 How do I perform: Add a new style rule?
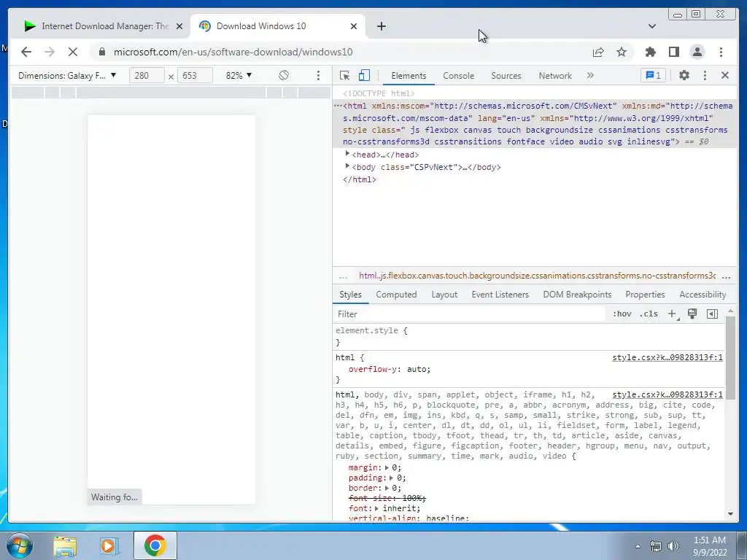point(672,314)
